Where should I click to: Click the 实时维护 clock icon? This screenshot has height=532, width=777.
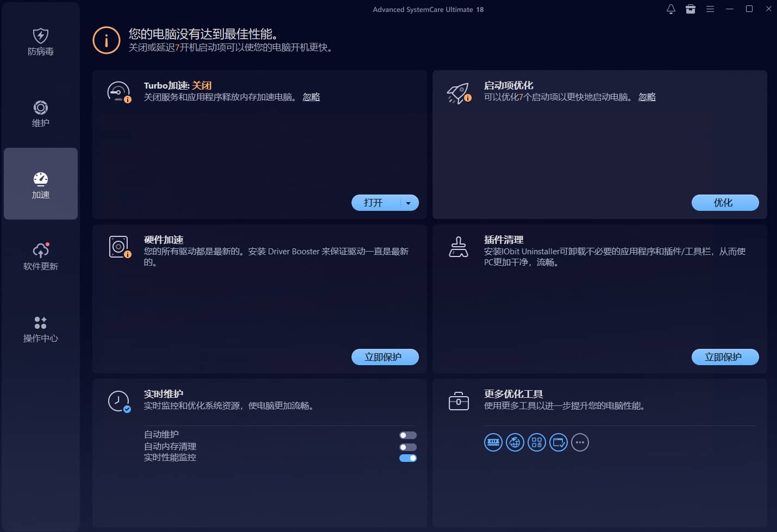pyautogui.click(x=119, y=402)
